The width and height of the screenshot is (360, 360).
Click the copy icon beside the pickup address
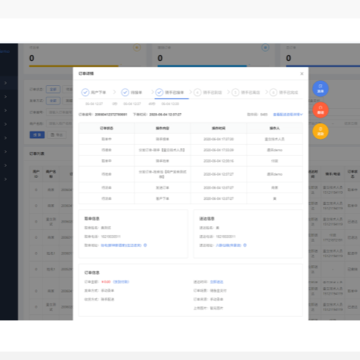point(145,245)
